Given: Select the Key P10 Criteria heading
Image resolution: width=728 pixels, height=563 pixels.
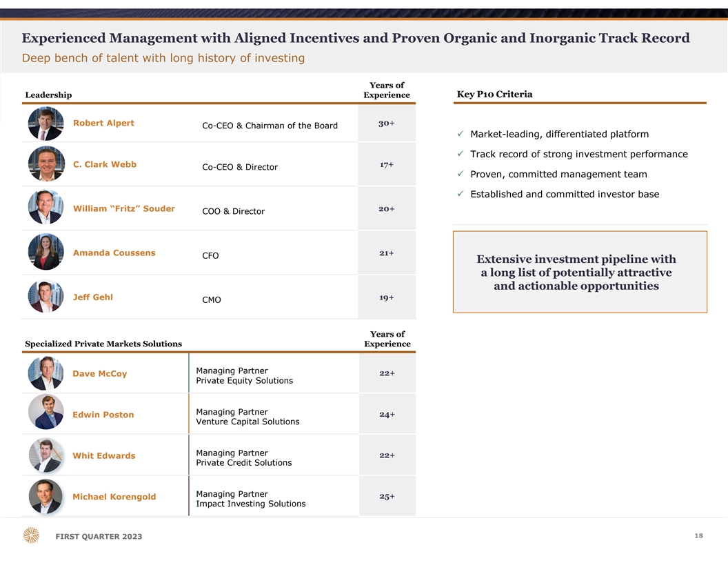Looking at the screenshot, I should pyautogui.click(x=494, y=95).
